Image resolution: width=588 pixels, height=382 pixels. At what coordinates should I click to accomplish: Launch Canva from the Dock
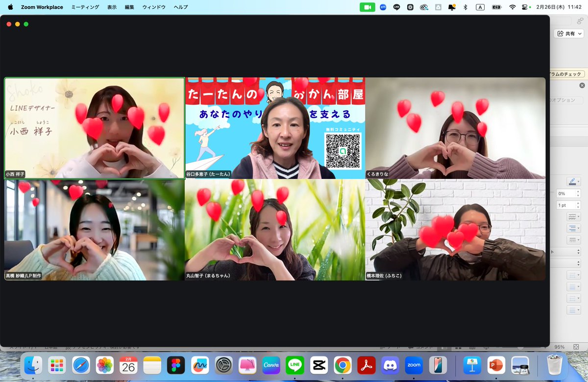(271, 365)
